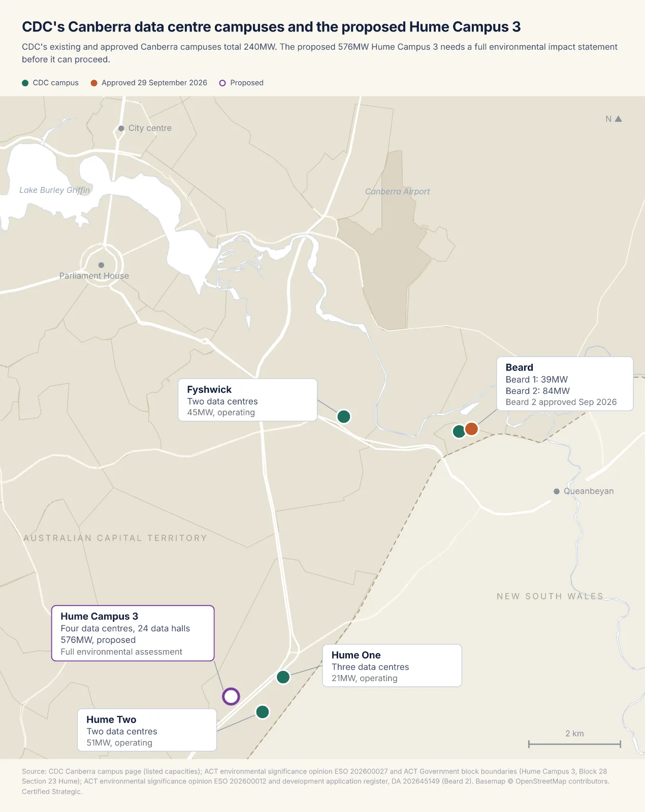Click the Hume Campus 3 card heading
The width and height of the screenshot is (645, 812).
coord(99,616)
